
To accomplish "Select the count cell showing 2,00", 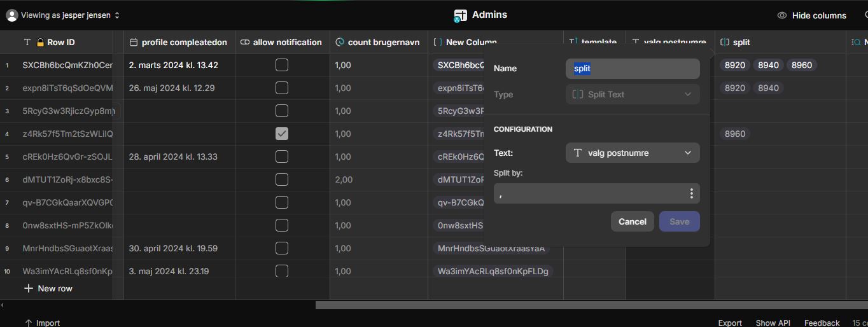I will [379, 179].
